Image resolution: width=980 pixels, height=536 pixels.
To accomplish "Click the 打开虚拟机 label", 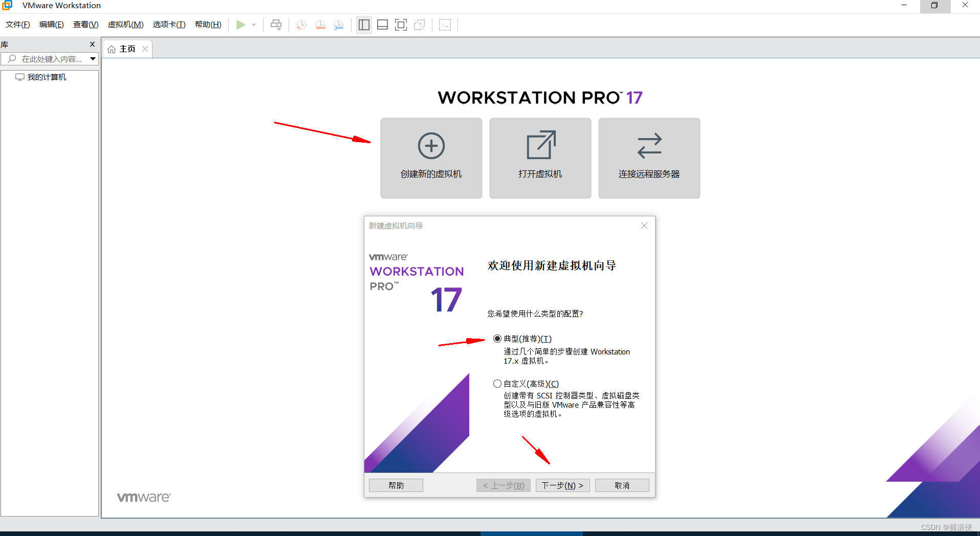I will coord(540,174).
